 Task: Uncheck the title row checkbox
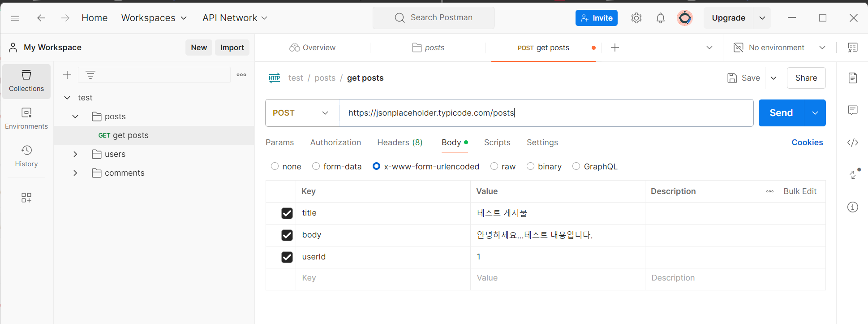pyautogui.click(x=287, y=213)
